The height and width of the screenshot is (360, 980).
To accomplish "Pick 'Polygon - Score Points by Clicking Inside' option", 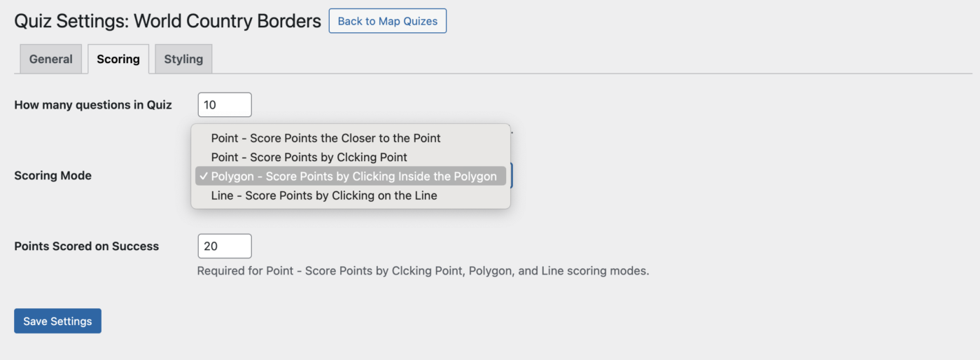I will (353, 176).
